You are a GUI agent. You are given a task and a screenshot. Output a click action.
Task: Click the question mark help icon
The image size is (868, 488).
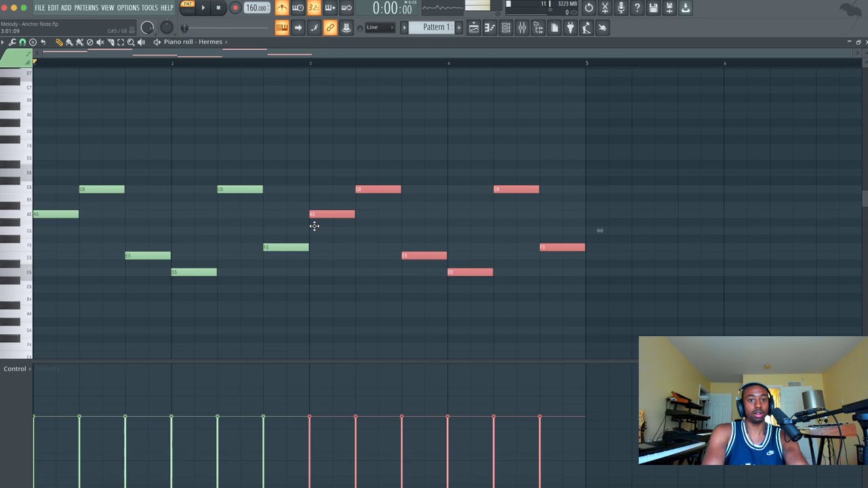(637, 8)
